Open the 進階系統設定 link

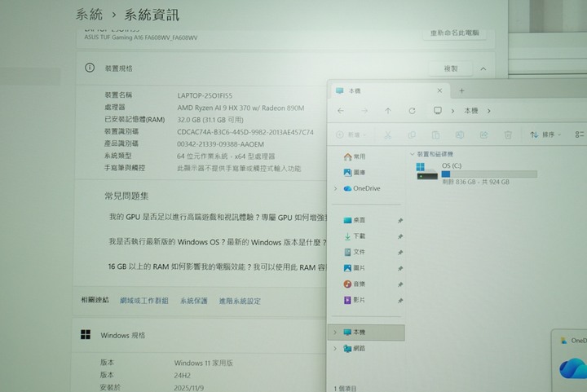pyautogui.click(x=240, y=301)
